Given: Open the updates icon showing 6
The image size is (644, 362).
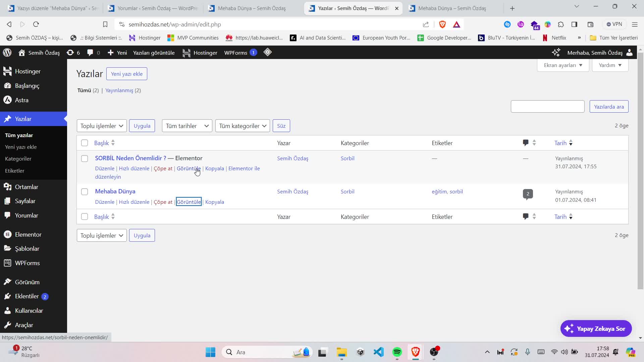Looking at the screenshot, I should point(70,53).
